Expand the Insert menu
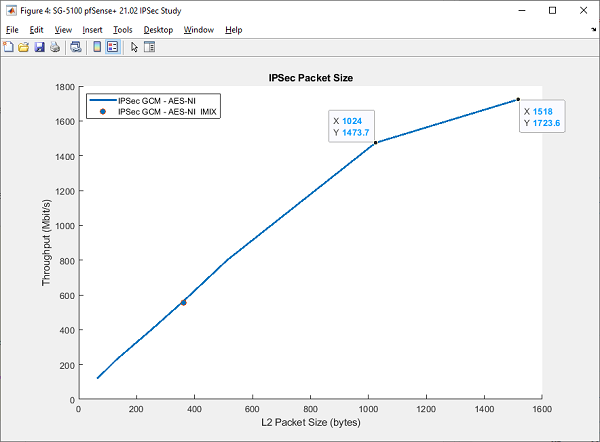Screen dimensions: 600x442 pos(92,30)
